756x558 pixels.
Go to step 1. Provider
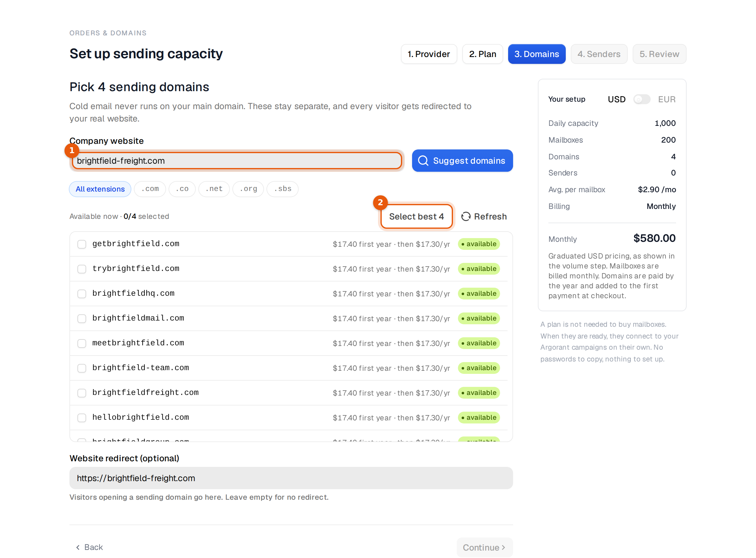pyautogui.click(x=429, y=54)
